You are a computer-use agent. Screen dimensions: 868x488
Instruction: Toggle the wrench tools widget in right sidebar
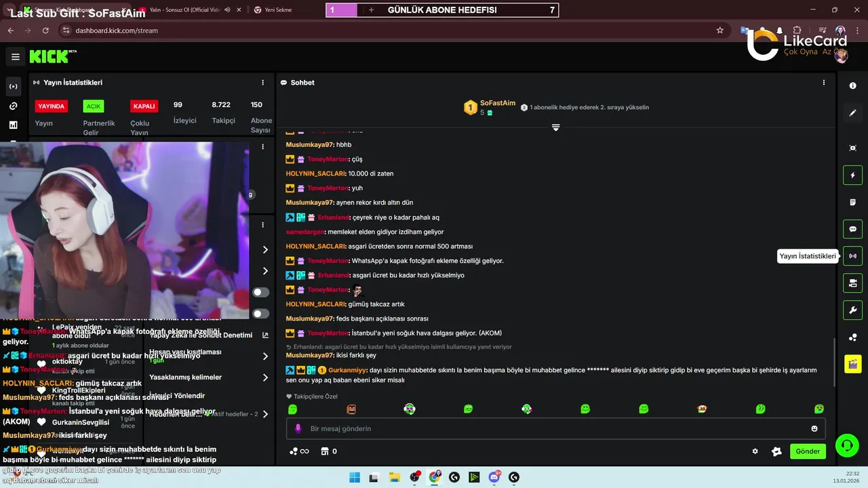click(x=853, y=310)
